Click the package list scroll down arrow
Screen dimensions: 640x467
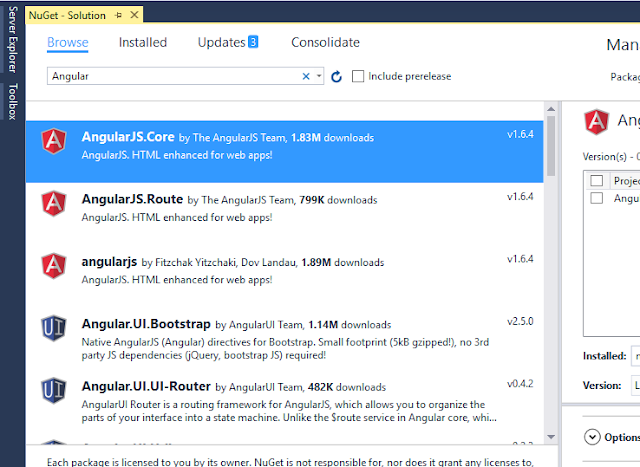click(551, 437)
